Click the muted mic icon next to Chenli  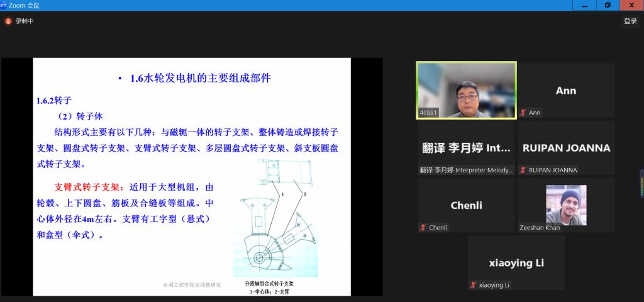click(x=423, y=228)
